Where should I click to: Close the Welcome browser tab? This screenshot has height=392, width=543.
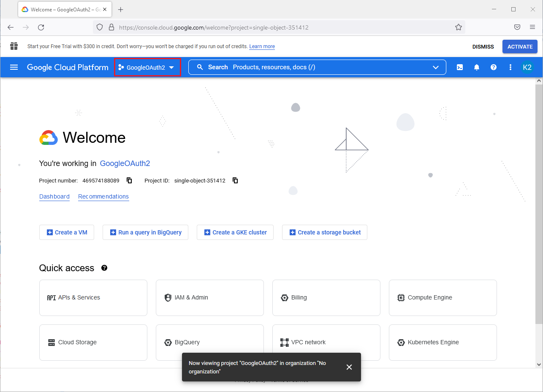coord(105,9)
